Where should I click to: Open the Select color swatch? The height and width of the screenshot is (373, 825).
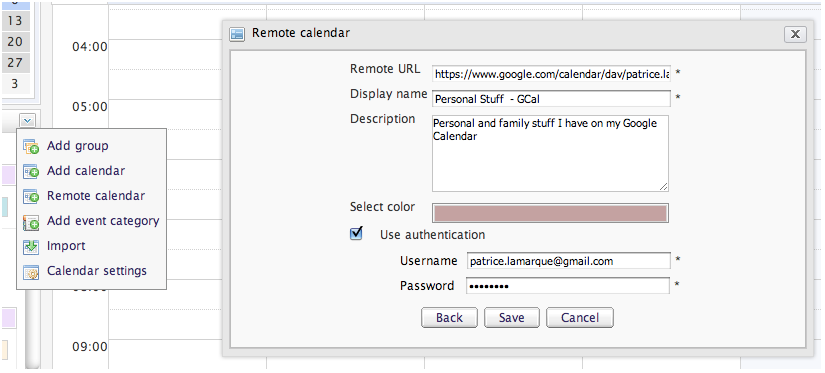coord(550,213)
